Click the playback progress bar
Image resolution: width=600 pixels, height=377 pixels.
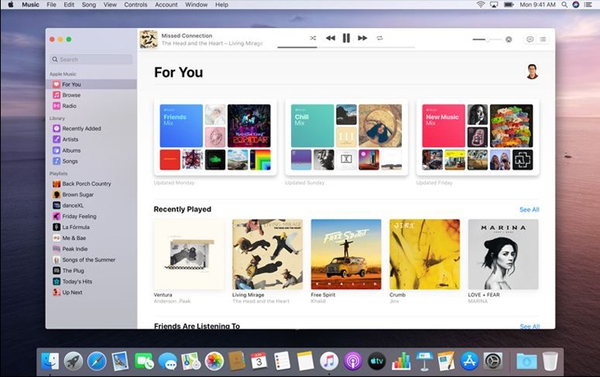click(x=346, y=47)
